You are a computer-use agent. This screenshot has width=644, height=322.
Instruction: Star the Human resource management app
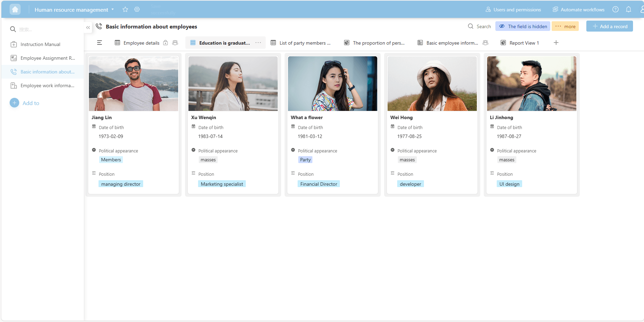pyautogui.click(x=125, y=10)
